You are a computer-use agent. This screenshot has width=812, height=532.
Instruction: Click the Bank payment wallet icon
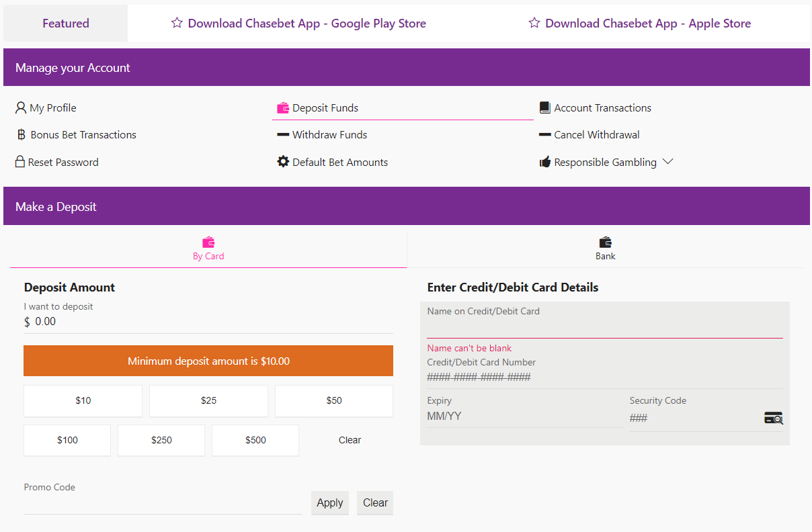(605, 241)
